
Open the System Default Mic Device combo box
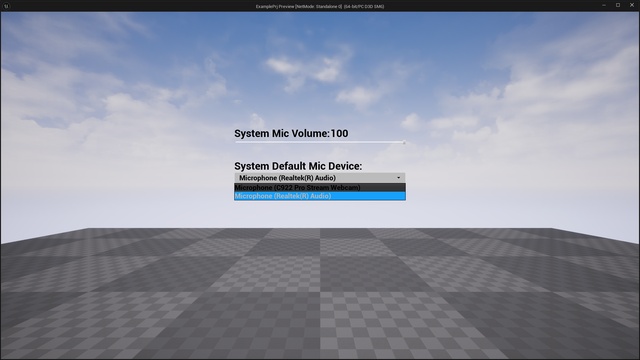(x=320, y=178)
